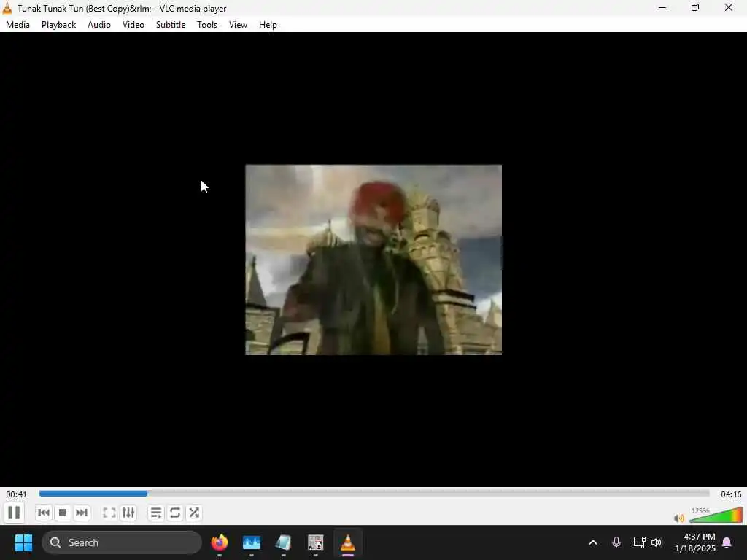Adjust the volume slider at 125%

coord(716,516)
